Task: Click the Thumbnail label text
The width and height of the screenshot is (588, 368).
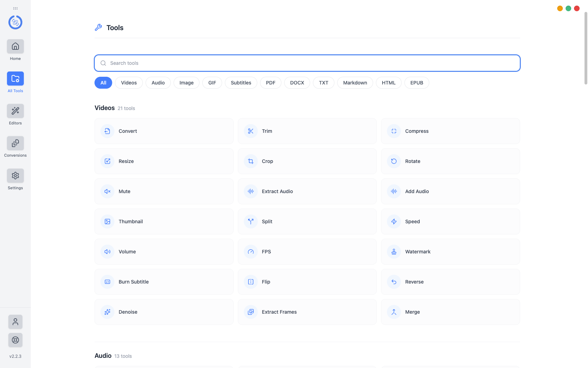Action: (131, 222)
